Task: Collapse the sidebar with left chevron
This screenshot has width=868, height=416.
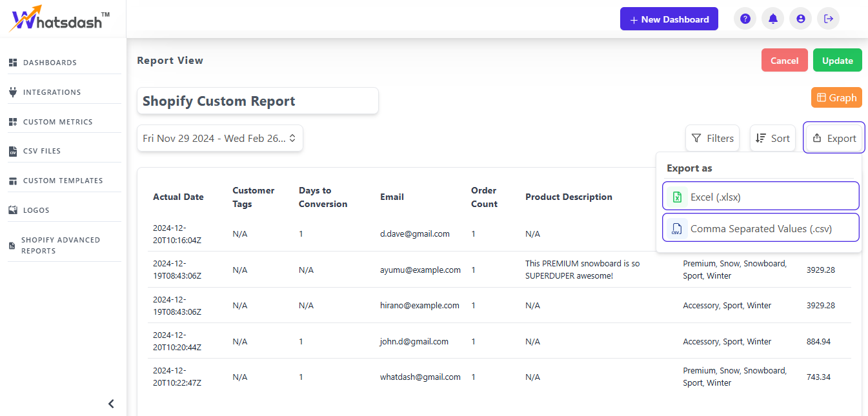Action: click(111, 404)
